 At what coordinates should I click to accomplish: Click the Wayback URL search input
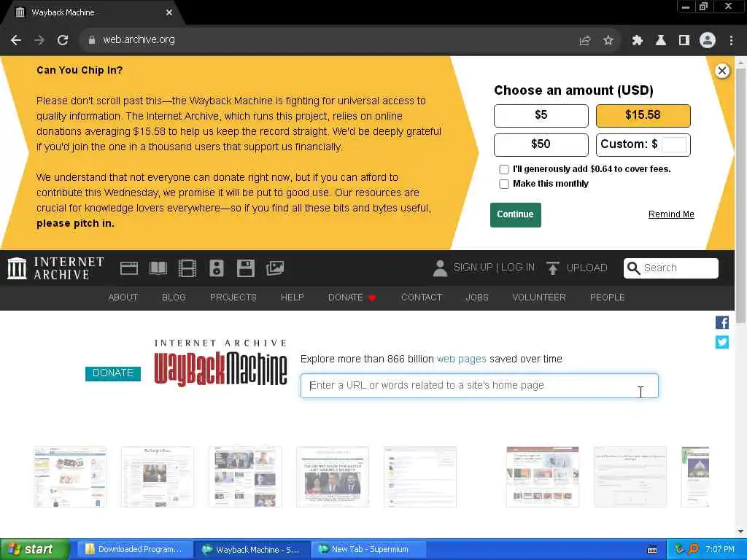pos(479,386)
